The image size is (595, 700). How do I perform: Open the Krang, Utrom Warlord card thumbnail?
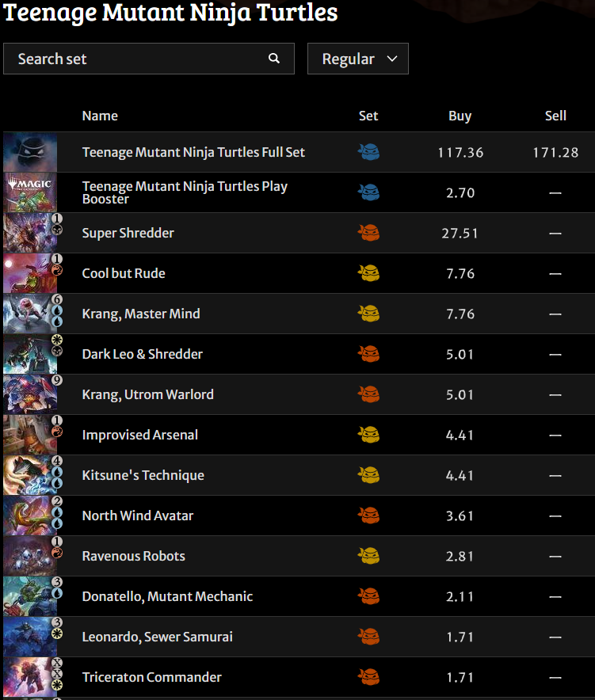point(30,394)
